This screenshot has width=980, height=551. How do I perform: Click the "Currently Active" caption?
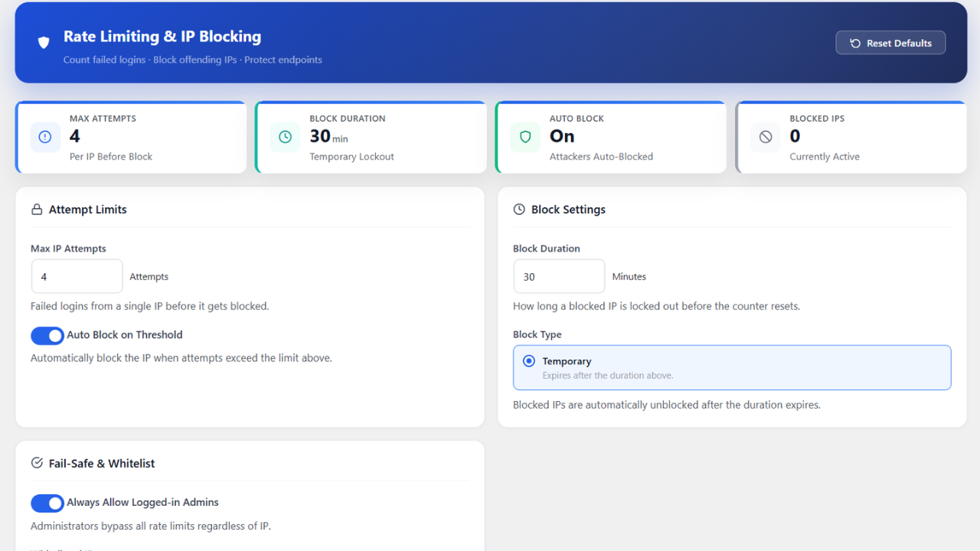pos(825,157)
